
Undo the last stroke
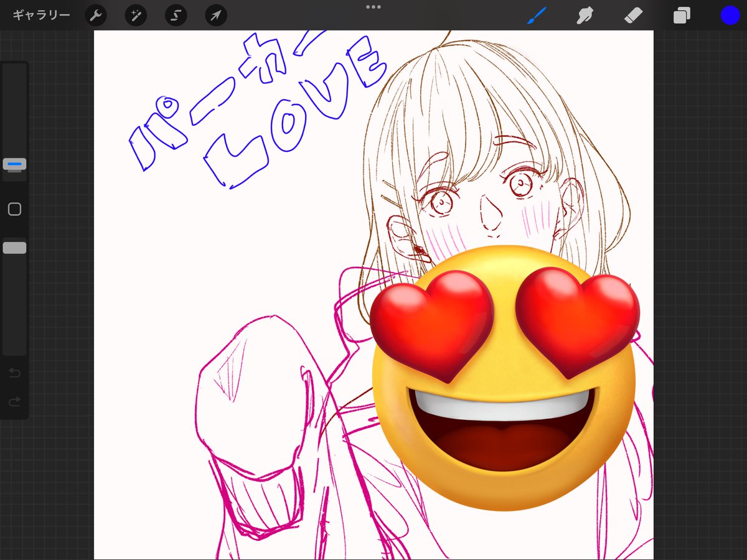(x=14, y=373)
